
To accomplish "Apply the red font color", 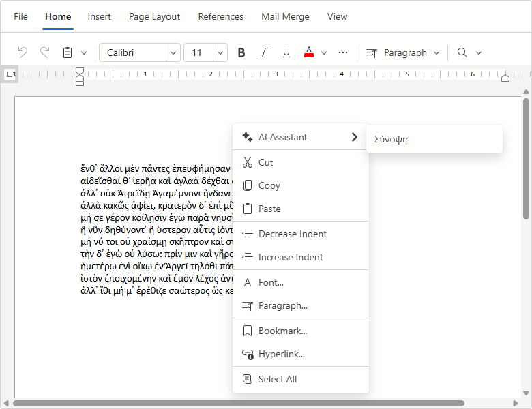I will click(309, 52).
